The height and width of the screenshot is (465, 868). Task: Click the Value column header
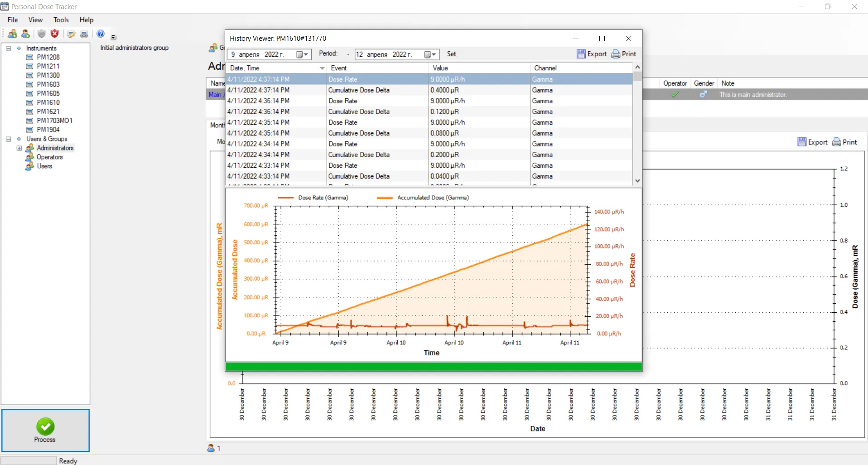(479, 68)
